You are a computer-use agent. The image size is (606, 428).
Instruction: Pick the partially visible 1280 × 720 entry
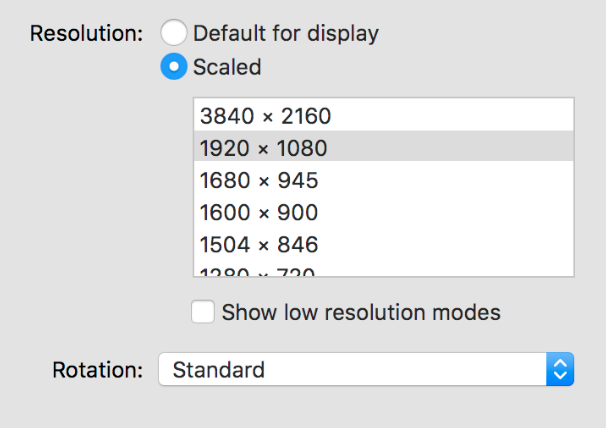pos(384,271)
